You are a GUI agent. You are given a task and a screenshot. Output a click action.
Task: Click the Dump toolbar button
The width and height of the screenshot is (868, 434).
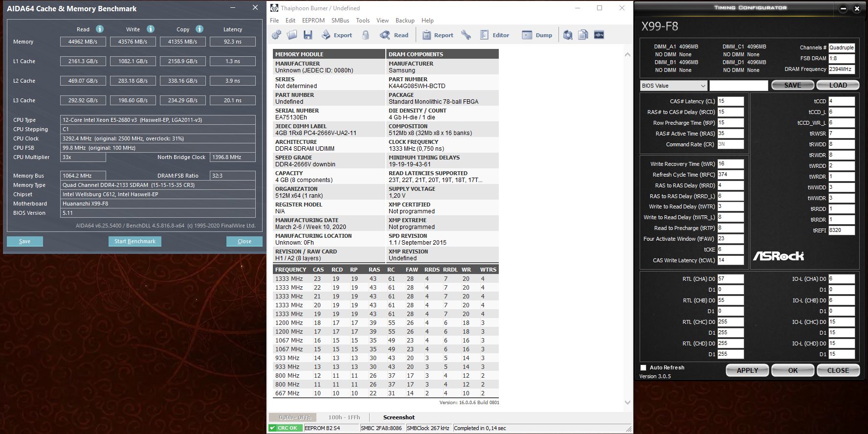click(x=537, y=35)
